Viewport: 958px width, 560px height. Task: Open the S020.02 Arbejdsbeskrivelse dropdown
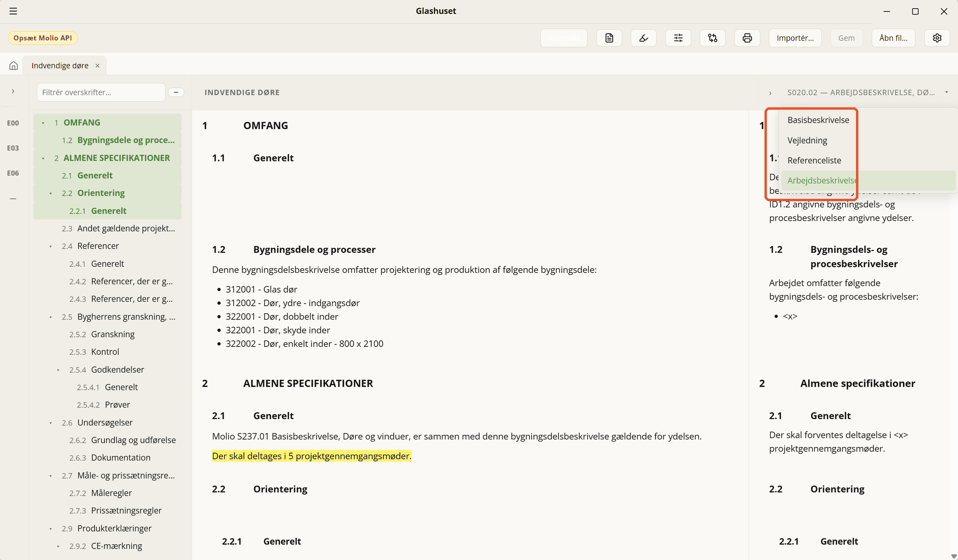coord(867,92)
